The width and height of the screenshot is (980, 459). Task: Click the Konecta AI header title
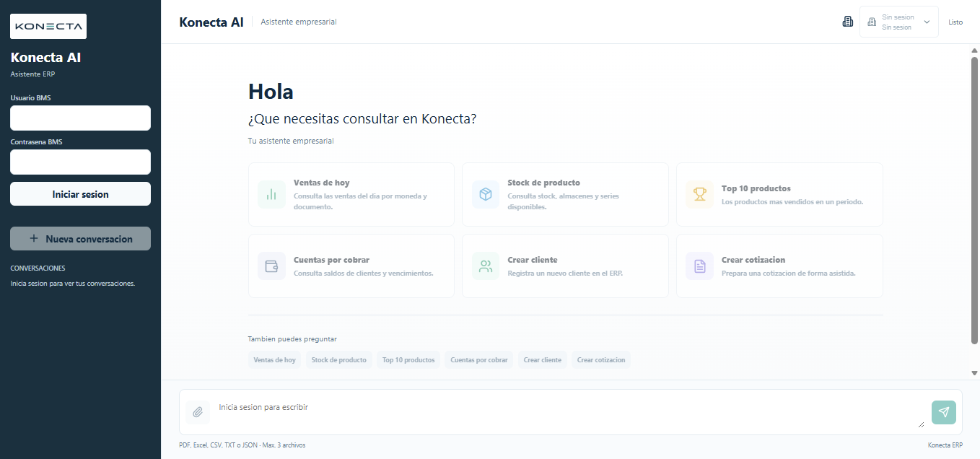(x=211, y=22)
